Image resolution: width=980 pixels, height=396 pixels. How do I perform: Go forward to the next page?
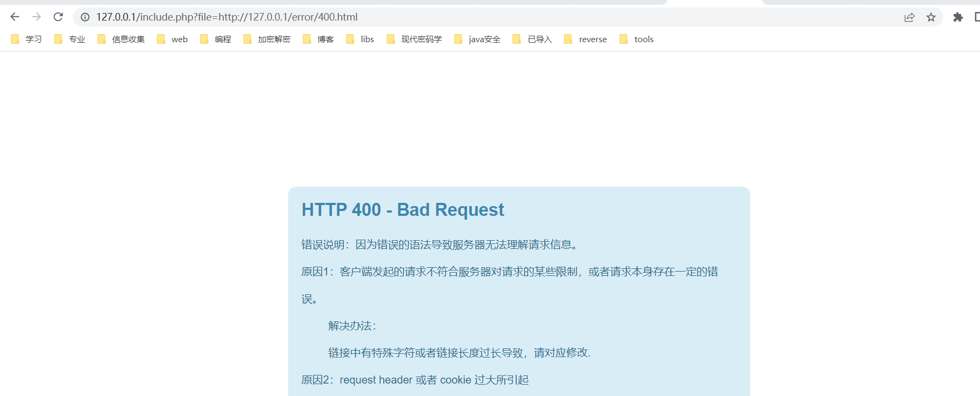tap(36, 17)
